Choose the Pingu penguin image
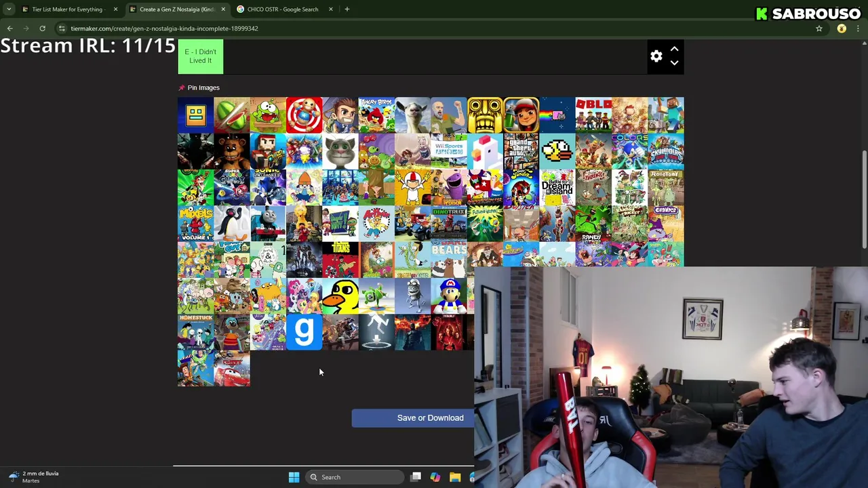This screenshot has height=488, width=868. pyautogui.click(x=231, y=223)
